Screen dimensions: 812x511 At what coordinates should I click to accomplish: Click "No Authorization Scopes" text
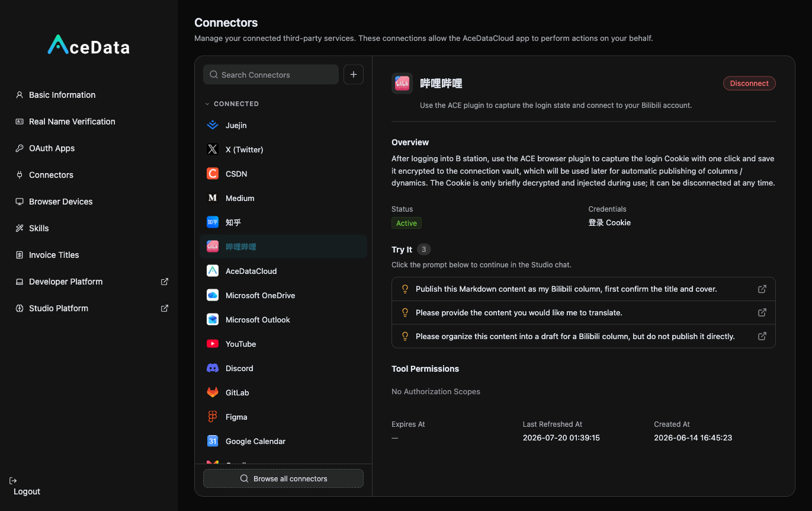click(436, 392)
